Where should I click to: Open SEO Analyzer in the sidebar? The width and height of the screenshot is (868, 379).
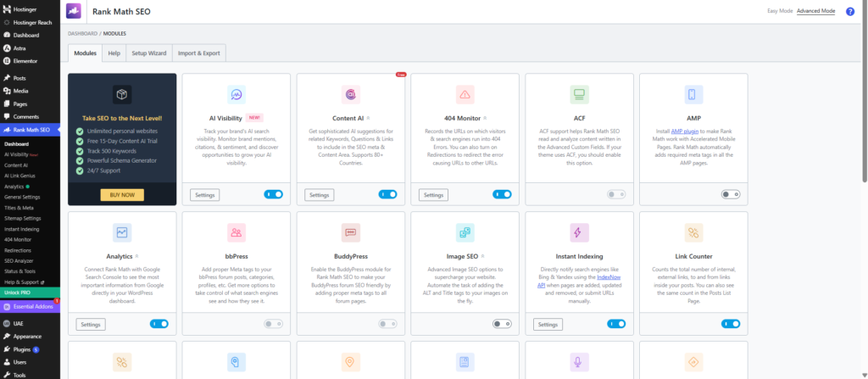[x=19, y=260]
